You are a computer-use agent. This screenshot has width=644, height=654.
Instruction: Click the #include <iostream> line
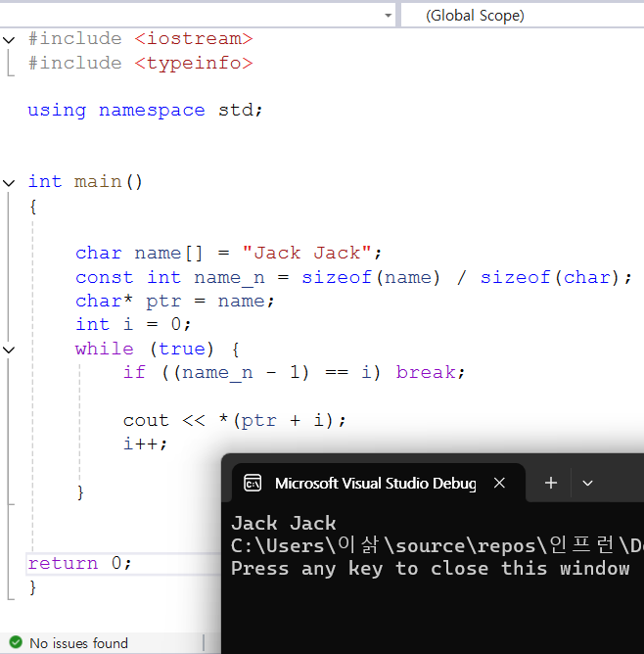(x=141, y=39)
